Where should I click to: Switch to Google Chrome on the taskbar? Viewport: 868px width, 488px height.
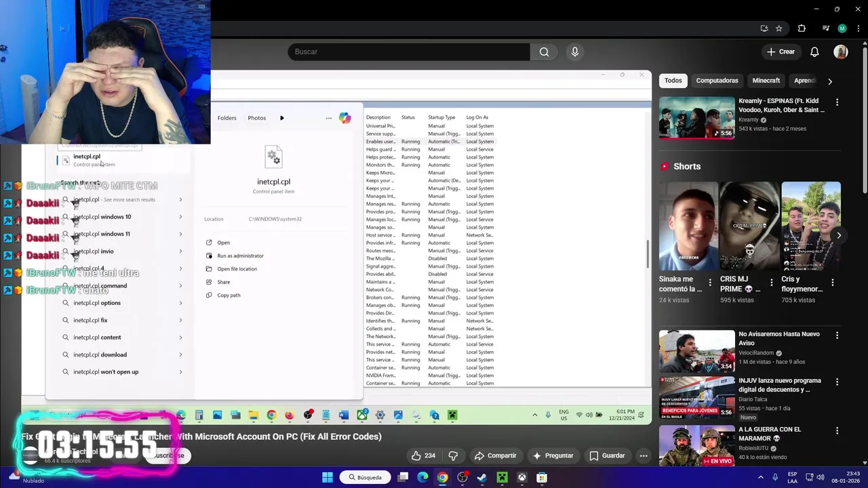pos(442,478)
